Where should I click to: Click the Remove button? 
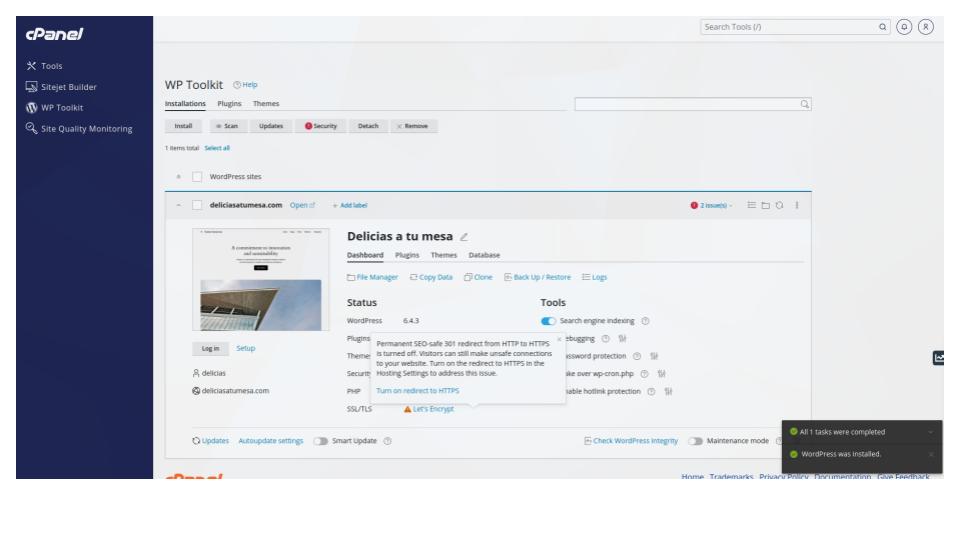click(413, 126)
